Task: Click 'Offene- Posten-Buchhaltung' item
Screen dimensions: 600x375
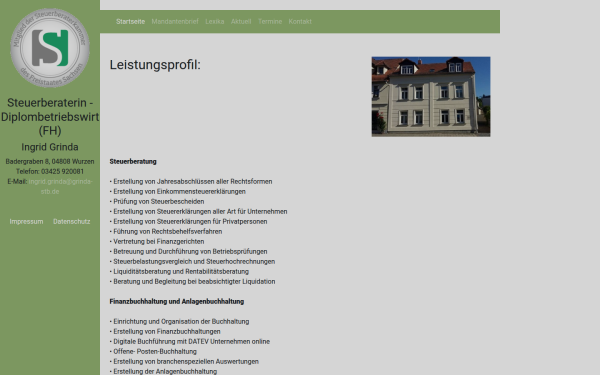Action: (x=153, y=351)
